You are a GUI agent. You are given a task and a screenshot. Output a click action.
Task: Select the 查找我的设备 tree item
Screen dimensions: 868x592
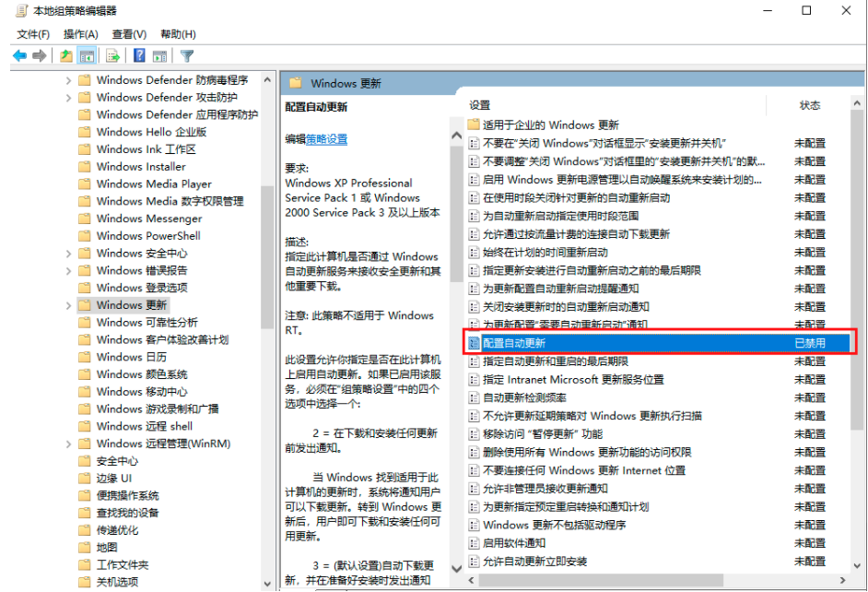pyautogui.click(x=127, y=513)
